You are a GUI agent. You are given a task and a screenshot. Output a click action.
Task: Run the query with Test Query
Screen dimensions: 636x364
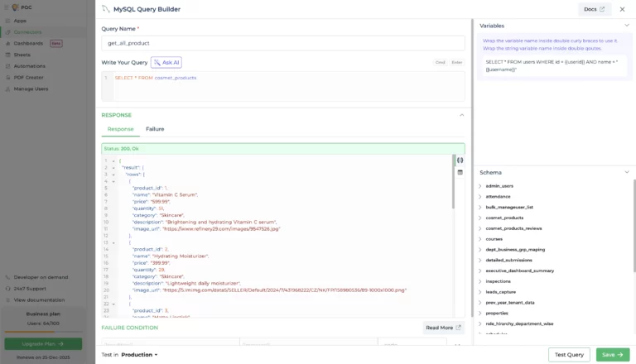point(569,354)
